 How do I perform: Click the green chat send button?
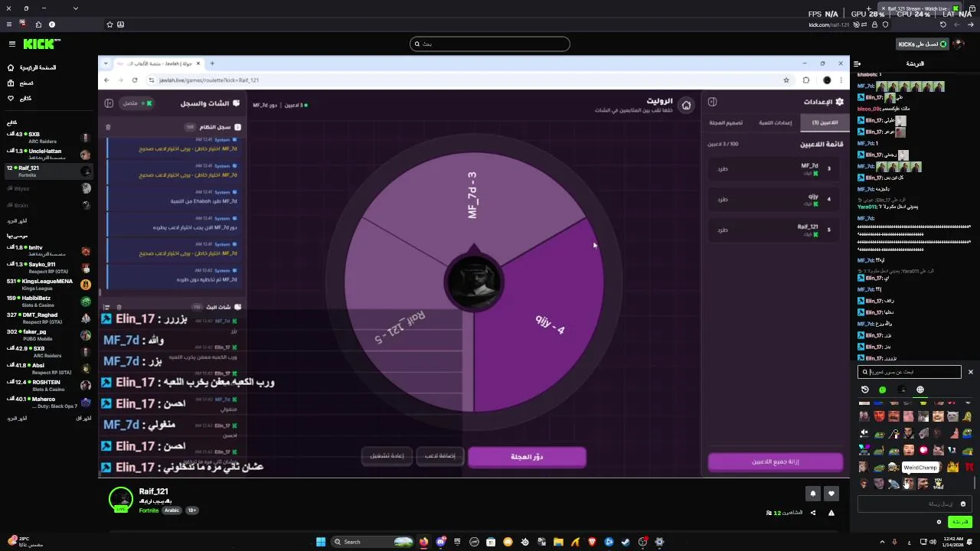[960, 522]
